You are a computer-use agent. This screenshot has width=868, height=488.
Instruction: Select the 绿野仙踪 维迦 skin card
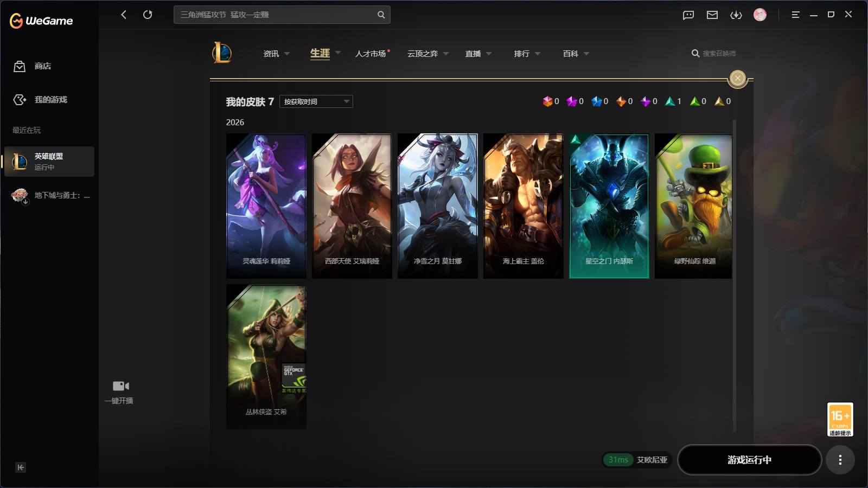[693, 206]
